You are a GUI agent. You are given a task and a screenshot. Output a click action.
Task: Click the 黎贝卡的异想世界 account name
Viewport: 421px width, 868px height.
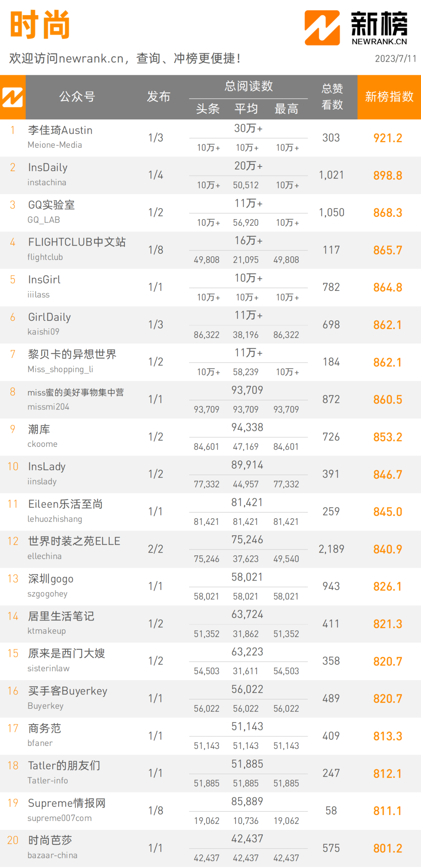72,354
